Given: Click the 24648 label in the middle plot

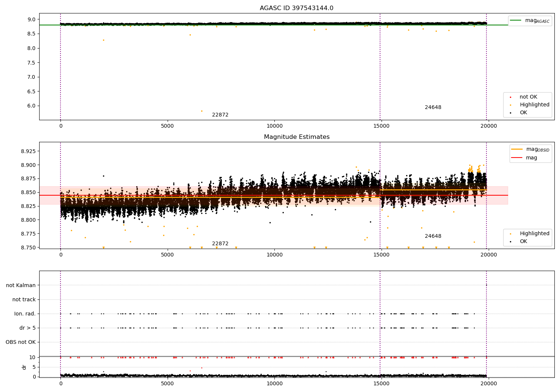Looking at the screenshot, I should (433, 236).
